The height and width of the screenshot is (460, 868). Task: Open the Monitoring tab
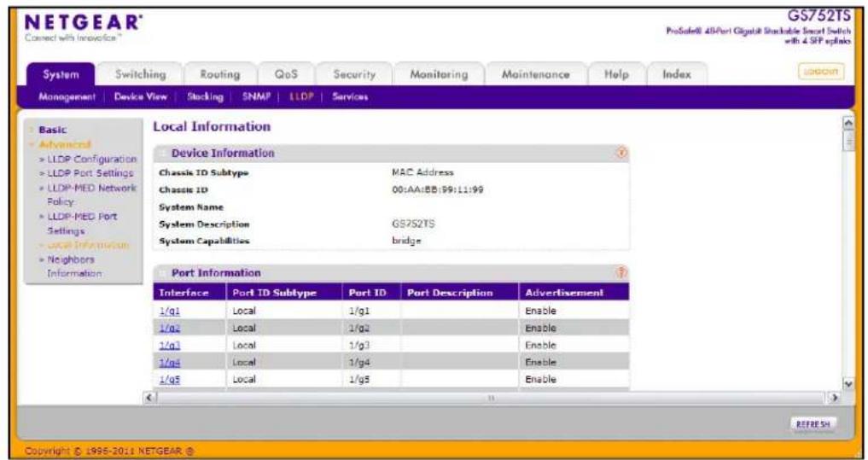click(439, 74)
